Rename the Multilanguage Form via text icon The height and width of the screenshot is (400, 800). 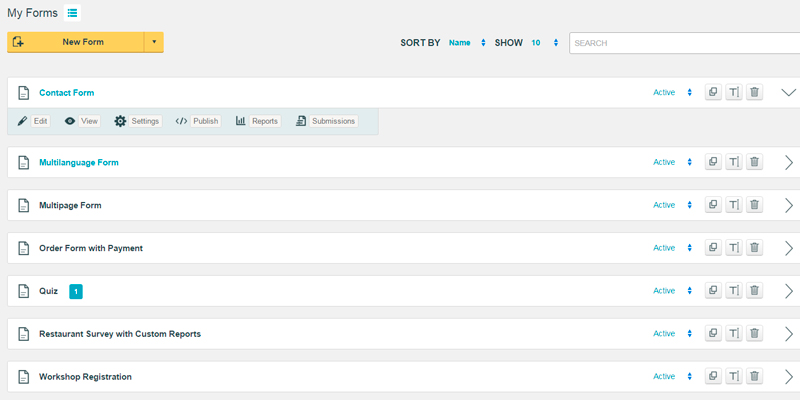click(x=734, y=162)
